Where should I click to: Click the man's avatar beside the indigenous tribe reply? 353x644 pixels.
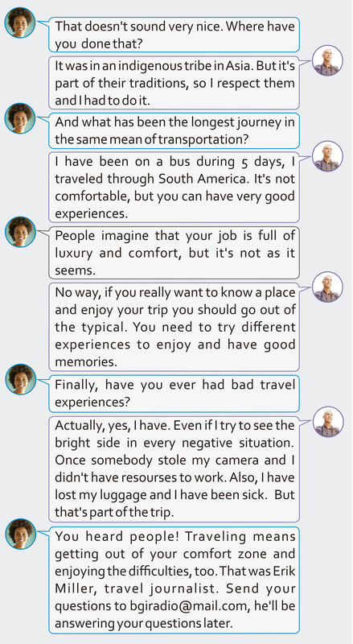[x=327, y=60]
